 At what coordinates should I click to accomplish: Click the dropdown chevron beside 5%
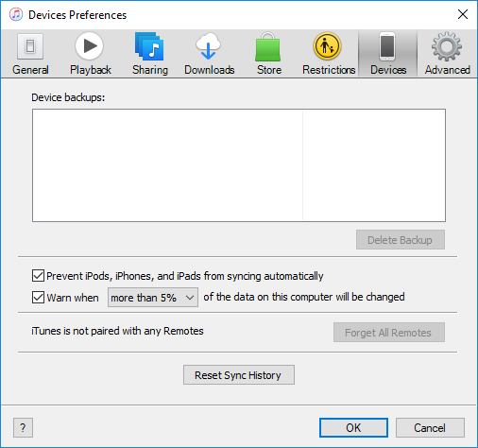point(190,297)
